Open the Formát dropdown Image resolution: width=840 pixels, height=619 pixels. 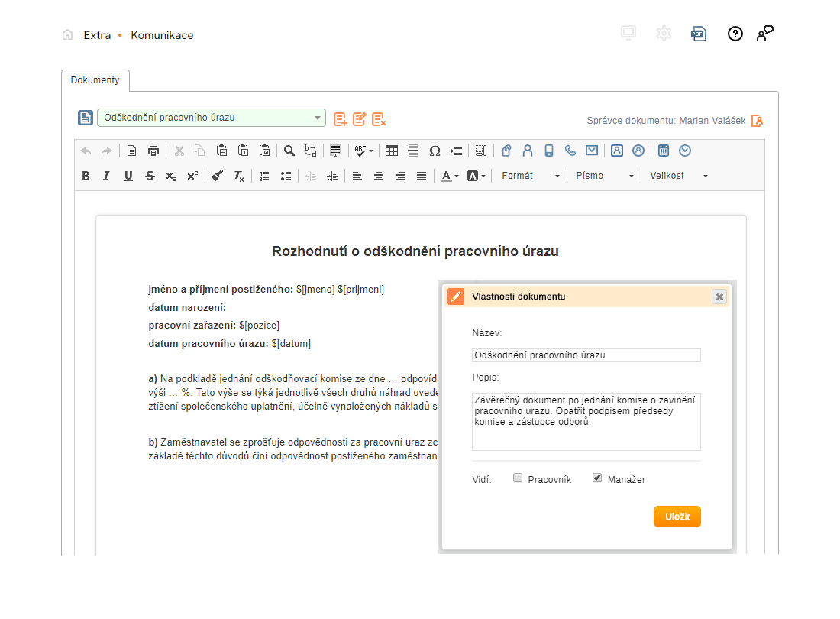point(530,176)
